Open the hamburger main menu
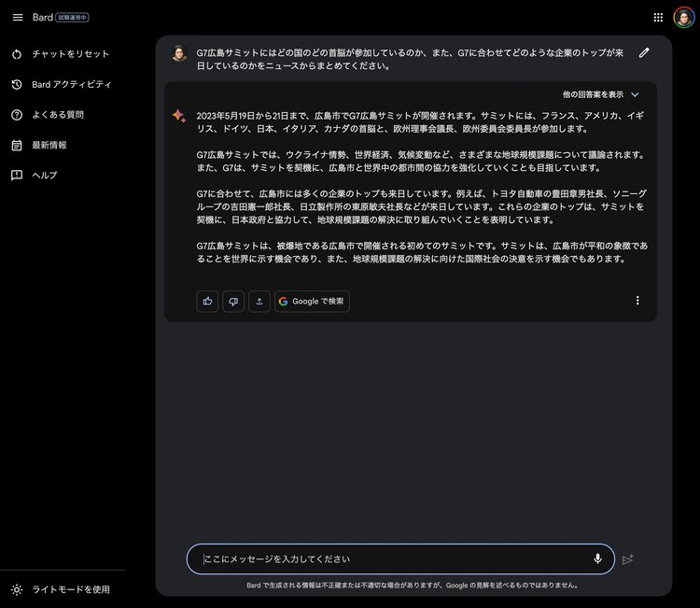 click(x=18, y=18)
